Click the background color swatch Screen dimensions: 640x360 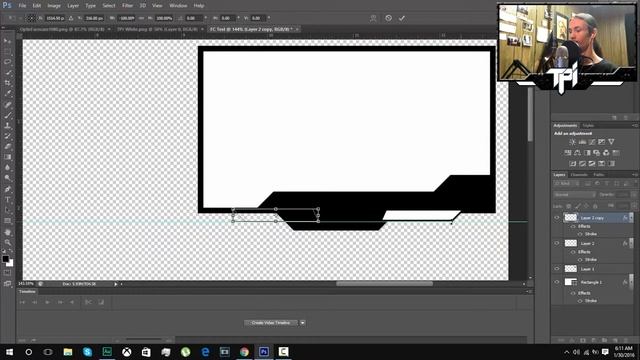[x=10, y=263]
